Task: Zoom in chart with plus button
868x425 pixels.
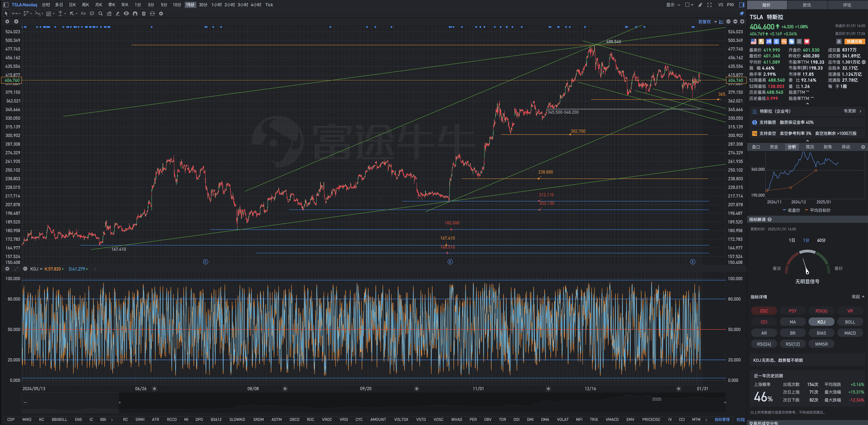Action: [742, 22]
